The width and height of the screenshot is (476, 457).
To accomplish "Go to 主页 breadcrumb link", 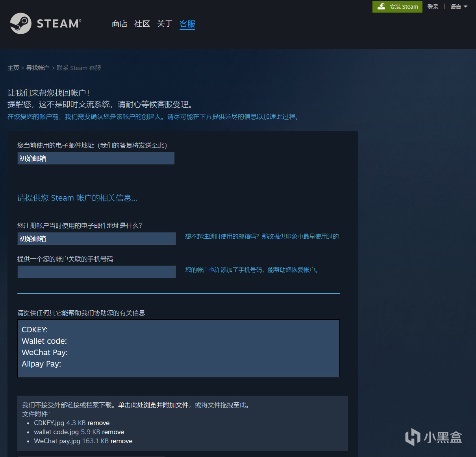I will pyautogui.click(x=13, y=68).
